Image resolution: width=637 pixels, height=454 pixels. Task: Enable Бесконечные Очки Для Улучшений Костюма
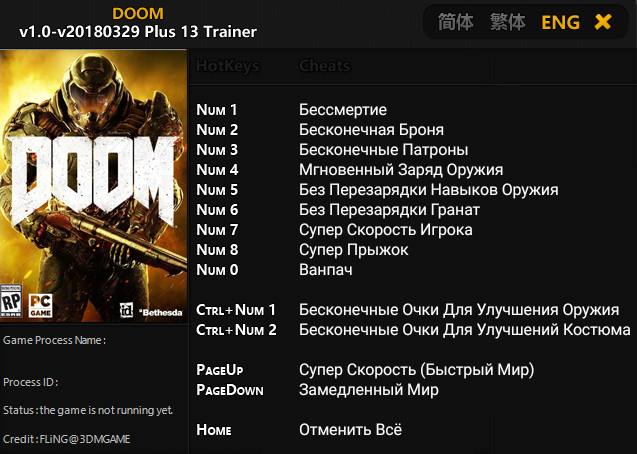tap(465, 330)
